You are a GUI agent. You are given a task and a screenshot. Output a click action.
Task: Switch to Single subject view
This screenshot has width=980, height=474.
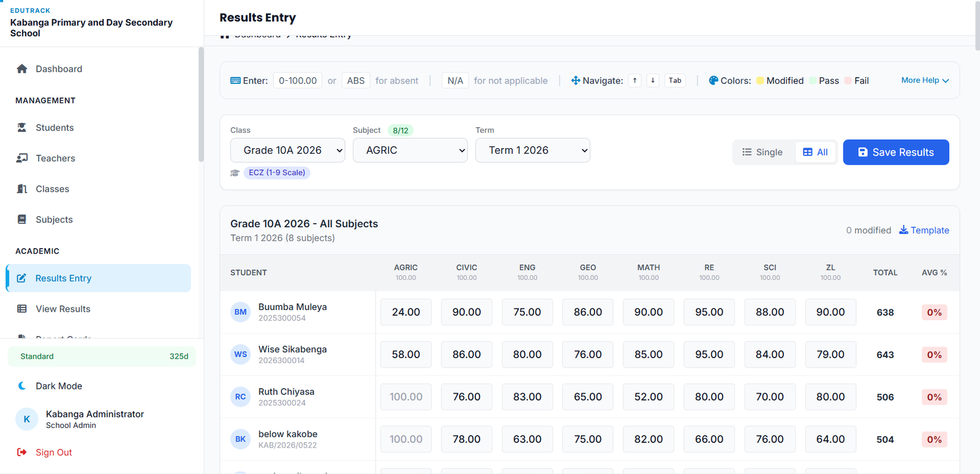(x=763, y=152)
